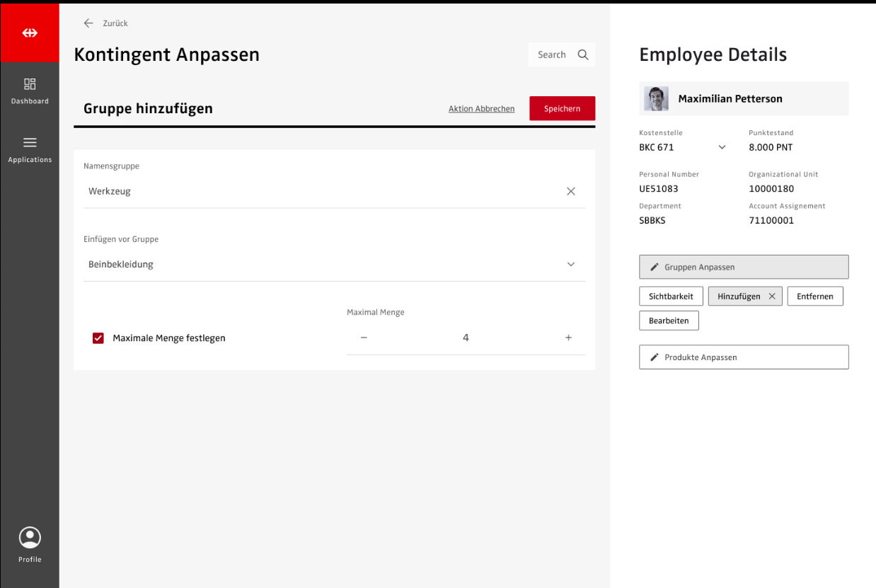
Task: Click the Aktion Abbrechen link
Action: (x=481, y=109)
